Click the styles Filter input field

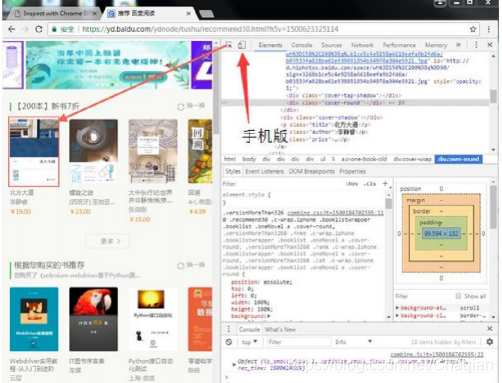(283, 184)
